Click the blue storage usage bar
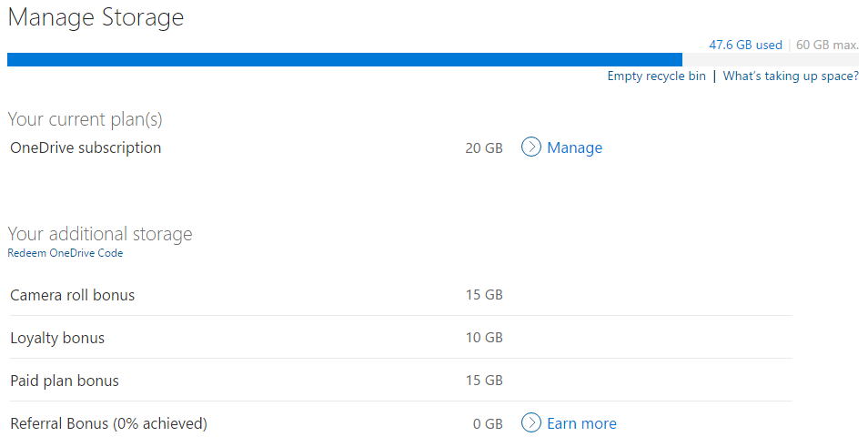This screenshot has width=868, height=447. (344, 60)
